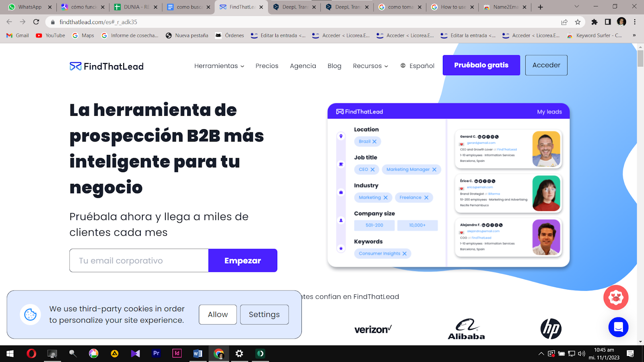The image size is (644, 362).
Task: Bookmark this page with the star icon
Action: 578,22
